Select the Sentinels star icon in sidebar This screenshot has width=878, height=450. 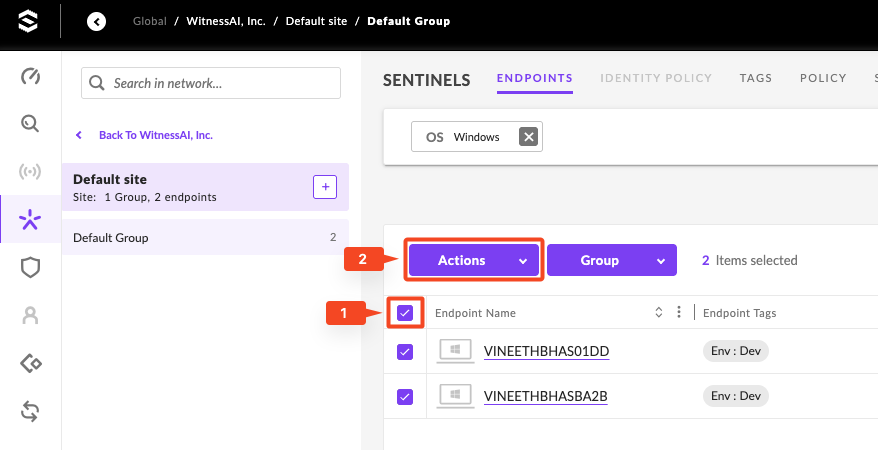click(x=30, y=219)
